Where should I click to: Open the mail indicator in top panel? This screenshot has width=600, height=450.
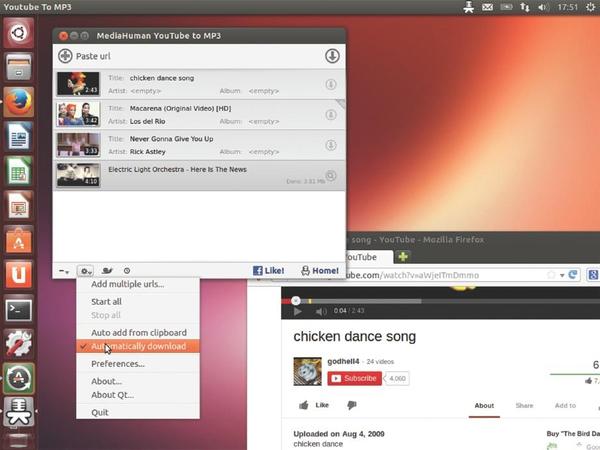pyautogui.click(x=488, y=7)
